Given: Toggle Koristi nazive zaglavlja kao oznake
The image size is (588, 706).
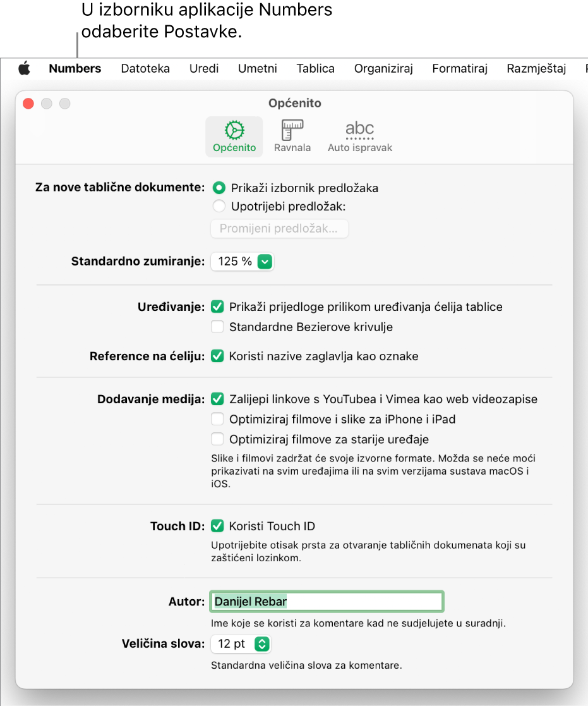Looking at the screenshot, I should click(217, 356).
